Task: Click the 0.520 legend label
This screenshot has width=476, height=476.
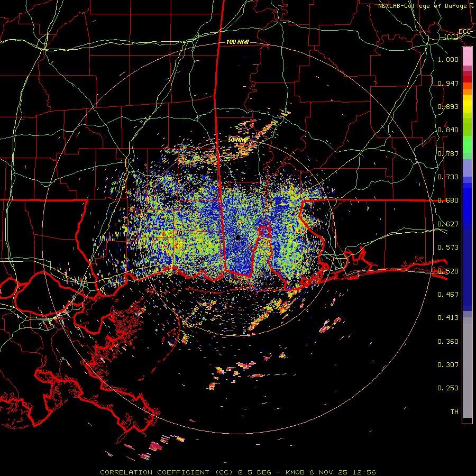Action: coord(448,271)
